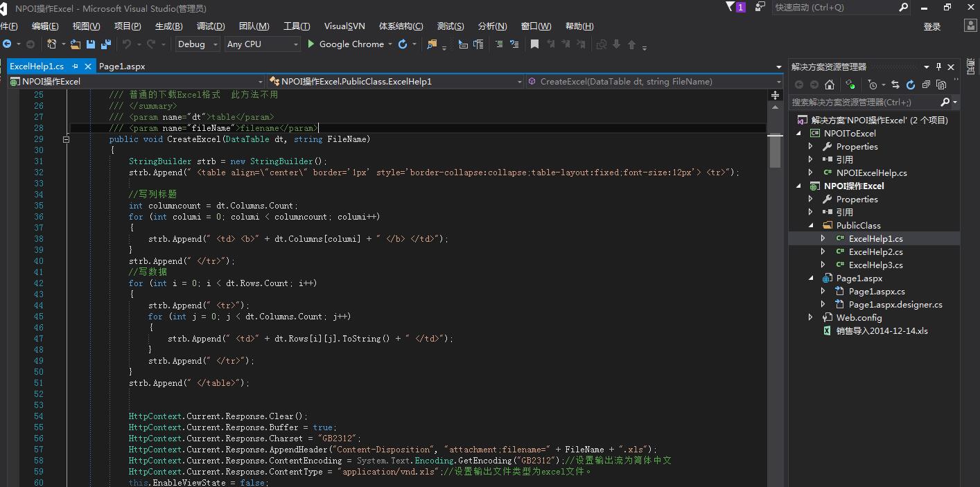Open the Solution Explorer window options arrow
Image resolution: width=980 pixels, height=487 pixels.
tap(926, 67)
